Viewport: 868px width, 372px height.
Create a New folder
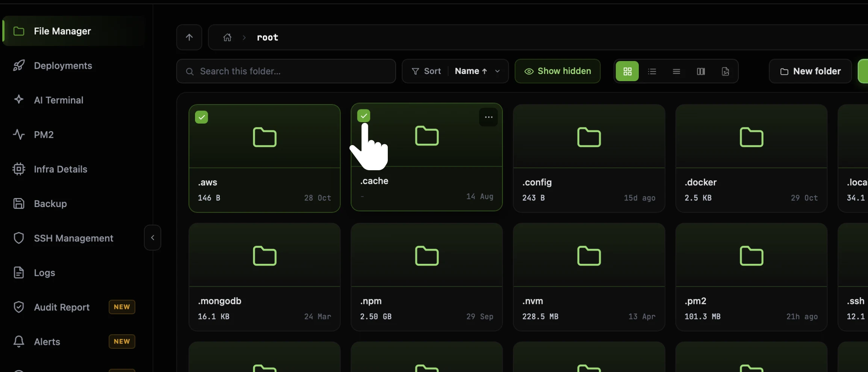[x=811, y=71]
